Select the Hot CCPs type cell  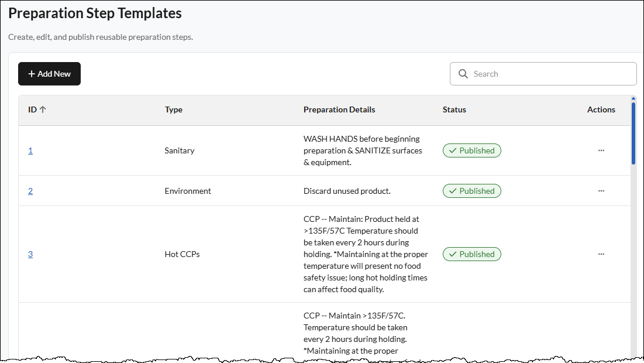[x=182, y=254]
